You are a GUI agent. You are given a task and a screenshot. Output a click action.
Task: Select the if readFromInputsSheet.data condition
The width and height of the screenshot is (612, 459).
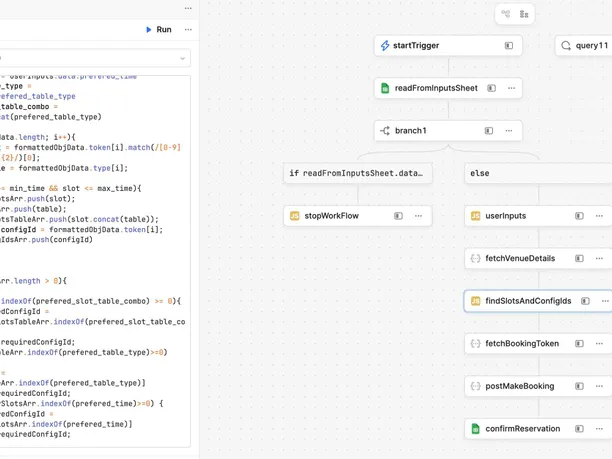coord(358,173)
